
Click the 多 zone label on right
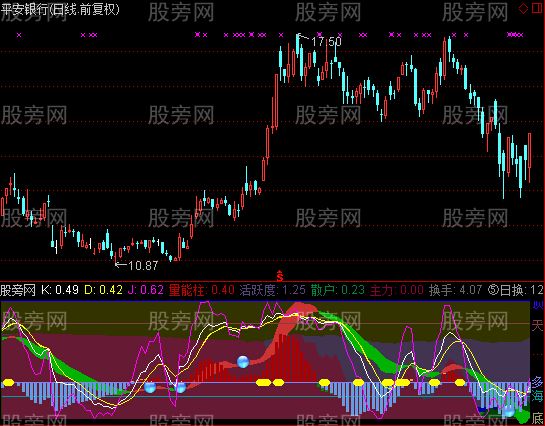coord(537,382)
